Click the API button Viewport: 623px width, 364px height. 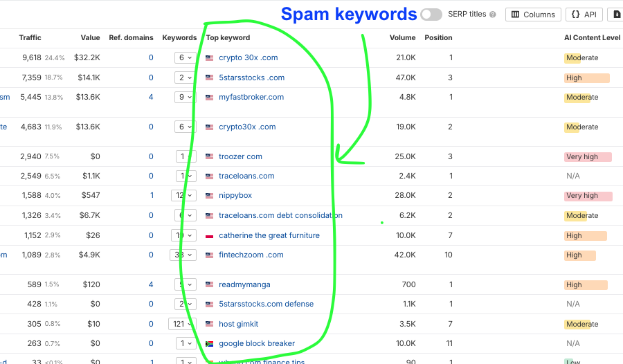pos(584,15)
